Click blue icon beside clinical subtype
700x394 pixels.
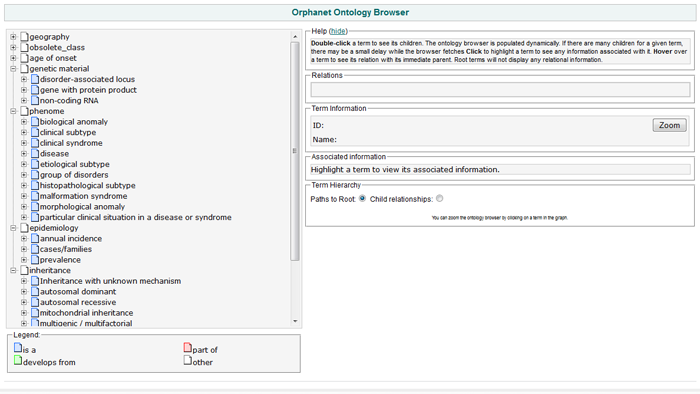35,132
